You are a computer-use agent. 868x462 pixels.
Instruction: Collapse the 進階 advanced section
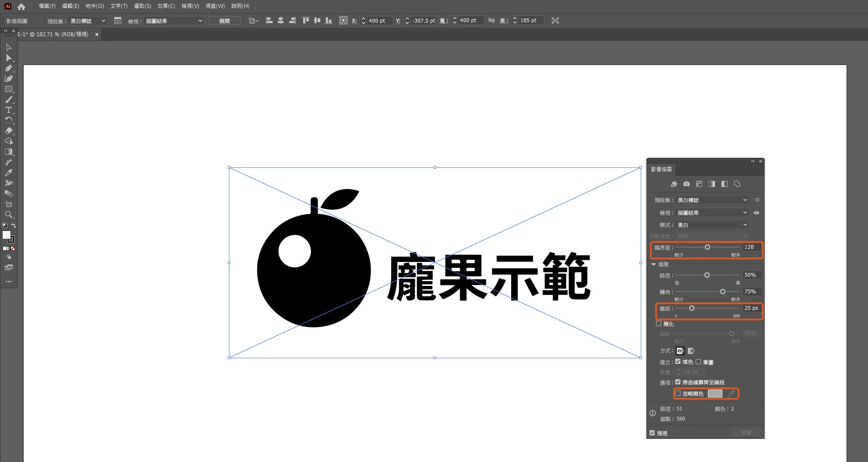653,265
